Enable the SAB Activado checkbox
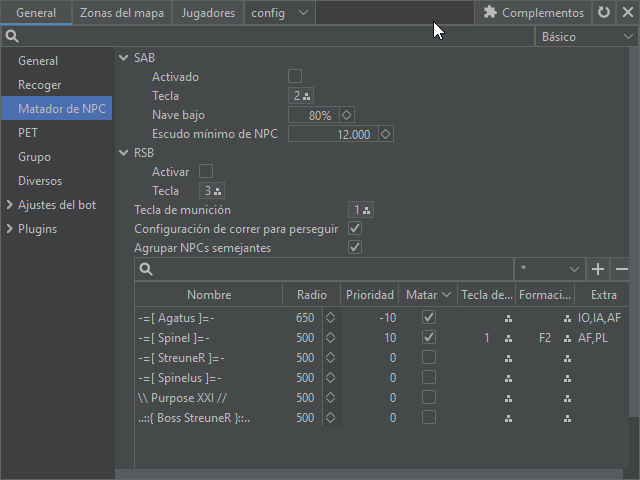This screenshot has height=480, width=640. [x=295, y=77]
